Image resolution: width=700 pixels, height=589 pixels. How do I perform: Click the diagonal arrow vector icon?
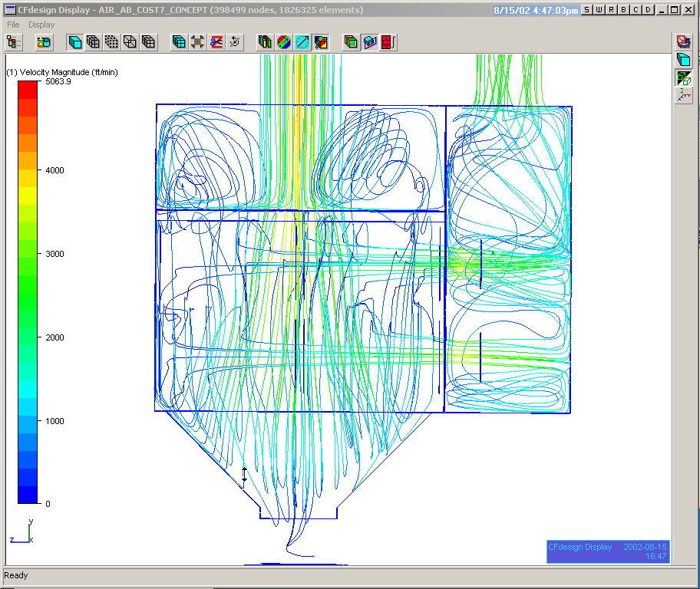302,42
